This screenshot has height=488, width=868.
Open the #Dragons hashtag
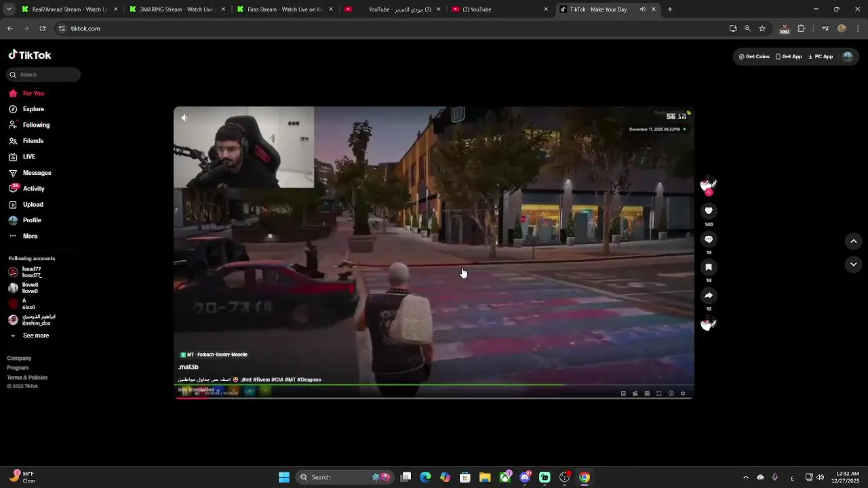click(309, 380)
